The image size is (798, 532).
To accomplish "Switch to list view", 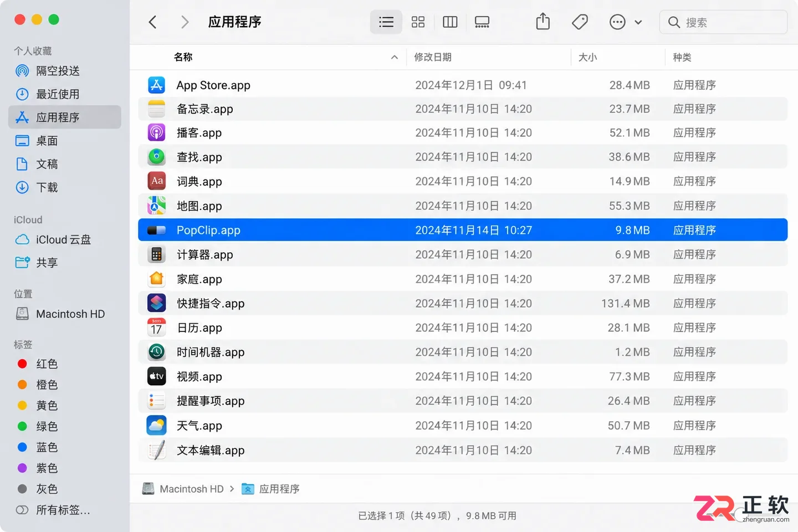I will (x=386, y=22).
